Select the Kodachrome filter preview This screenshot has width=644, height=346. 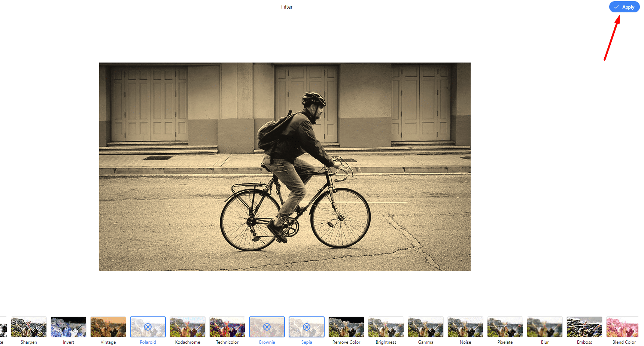[x=188, y=327]
